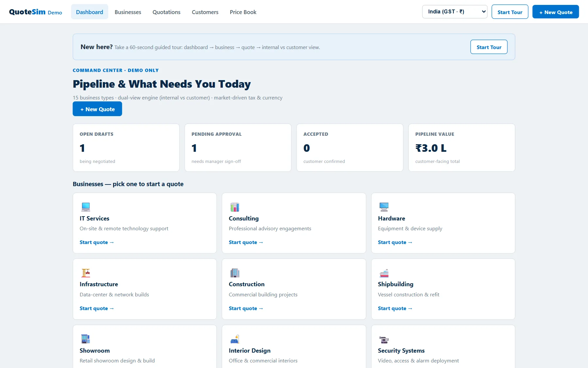Viewport: 588px width, 368px height.
Task: Start quote for Shipbuilding
Action: (x=395, y=308)
